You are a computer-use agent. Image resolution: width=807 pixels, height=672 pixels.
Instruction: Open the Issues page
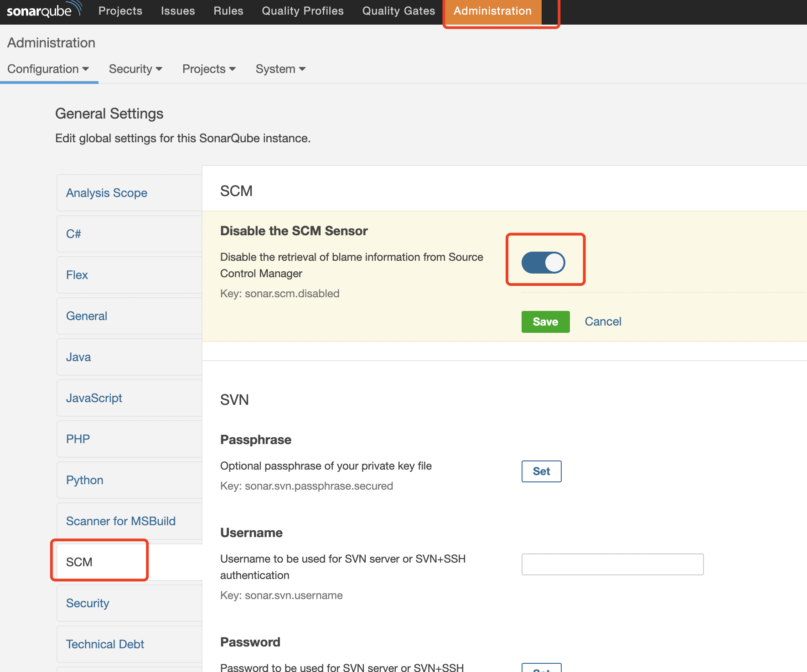pyautogui.click(x=178, y=11)
